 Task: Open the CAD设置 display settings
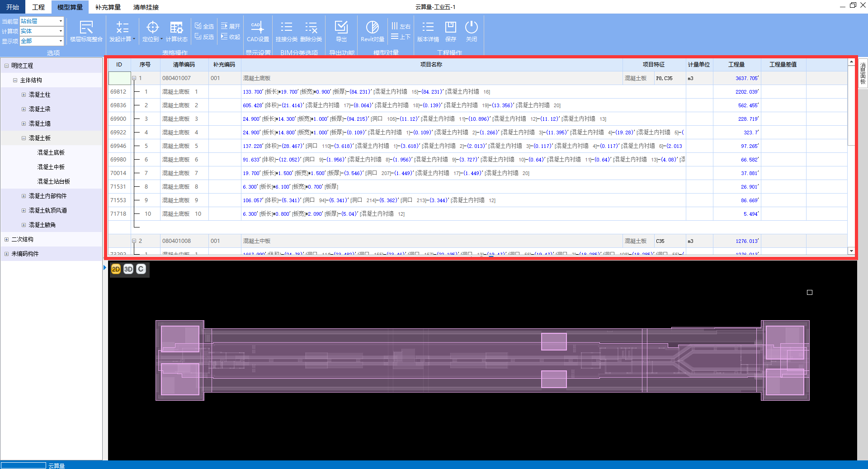point(258,31)
